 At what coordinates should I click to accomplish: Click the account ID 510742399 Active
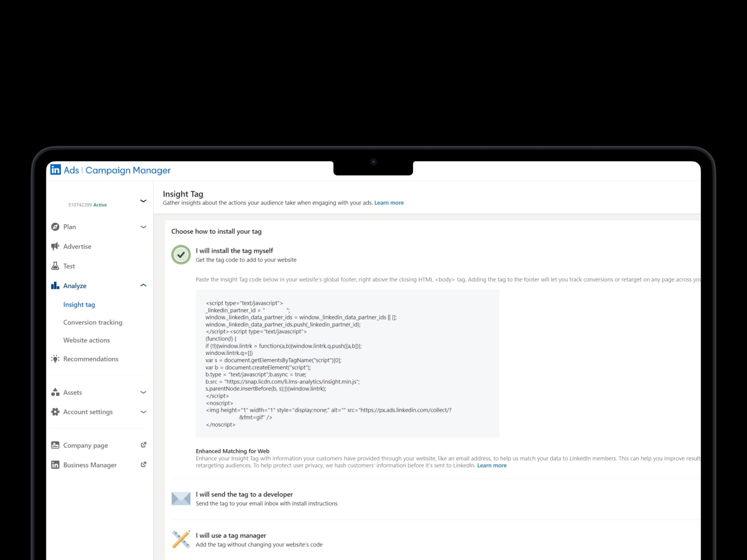pyautogui.click(x=88, y=205)
